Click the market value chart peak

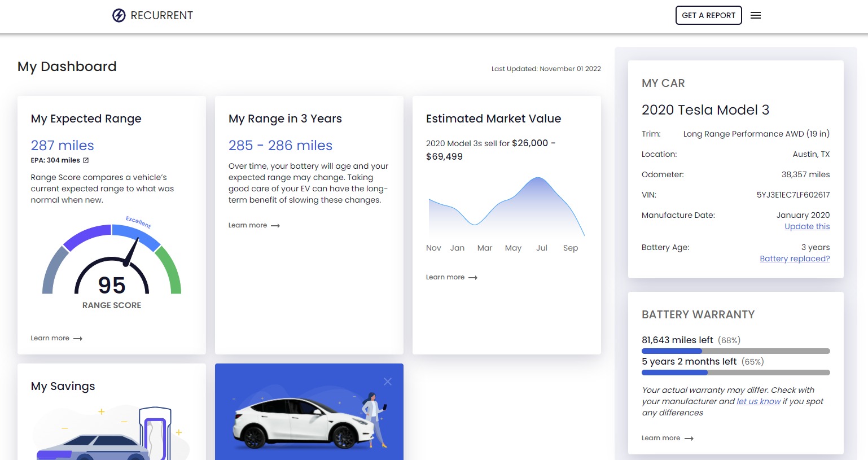tap(538, 179)
